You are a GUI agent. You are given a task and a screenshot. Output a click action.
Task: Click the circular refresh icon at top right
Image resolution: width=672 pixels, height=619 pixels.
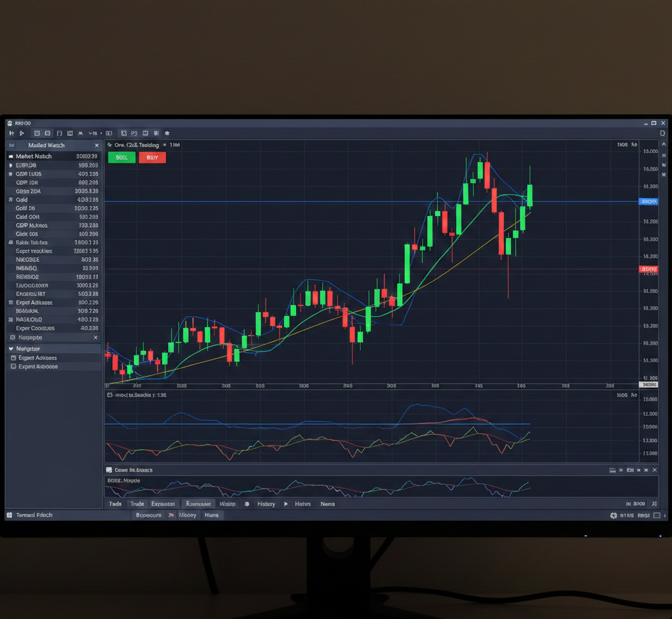pos(661,133)
